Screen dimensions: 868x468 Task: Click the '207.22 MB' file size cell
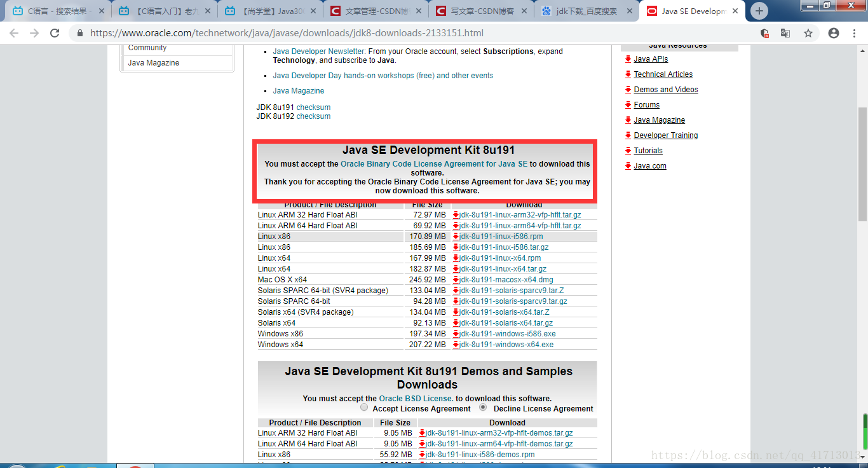coord(429,345)
